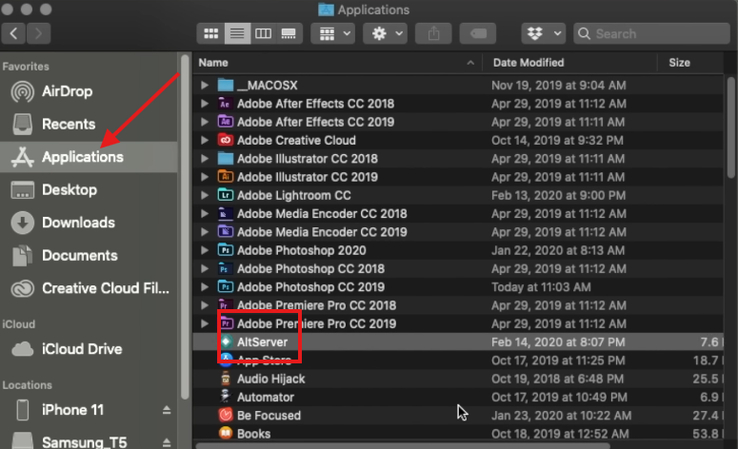Open iCloud Drive in the sidebar
This screenshot has width=738, height=449.
tap(88, 349)
